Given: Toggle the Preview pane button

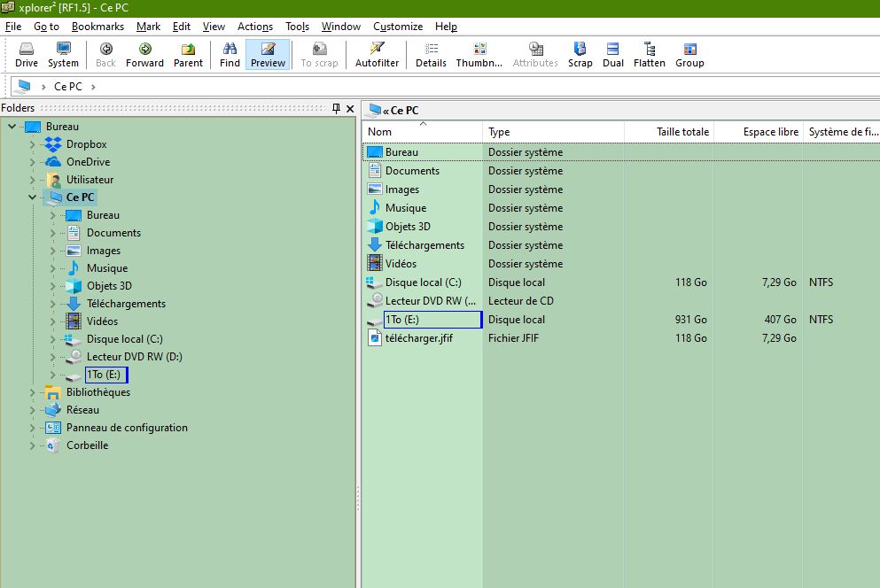Looking at the screenshot, I should click(268, 54).
